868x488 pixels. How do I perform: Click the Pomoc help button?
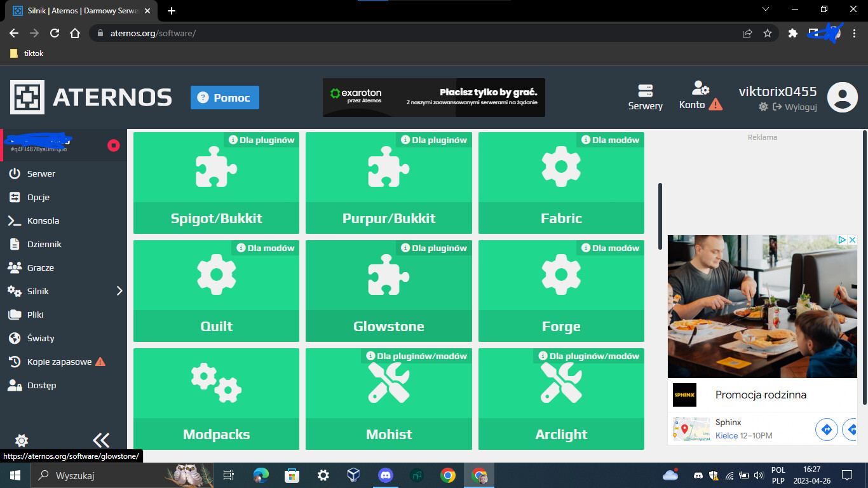(225, 98)
